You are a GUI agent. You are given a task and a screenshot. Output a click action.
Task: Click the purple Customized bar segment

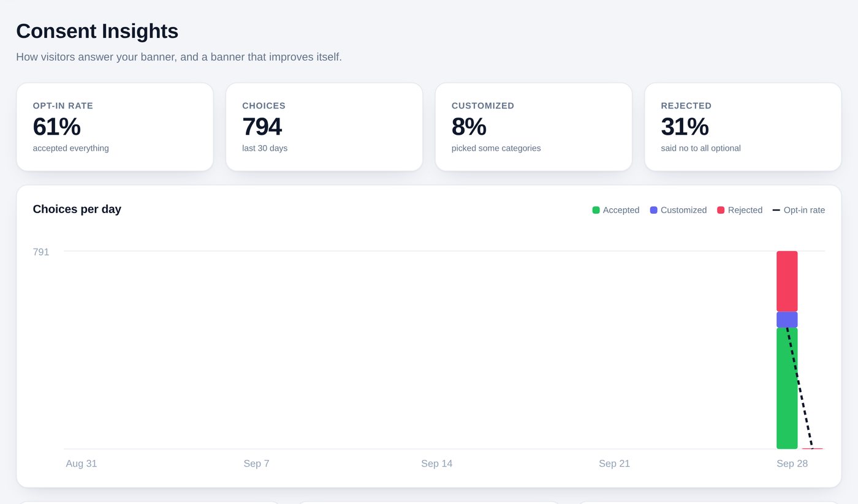pos(787,320)
